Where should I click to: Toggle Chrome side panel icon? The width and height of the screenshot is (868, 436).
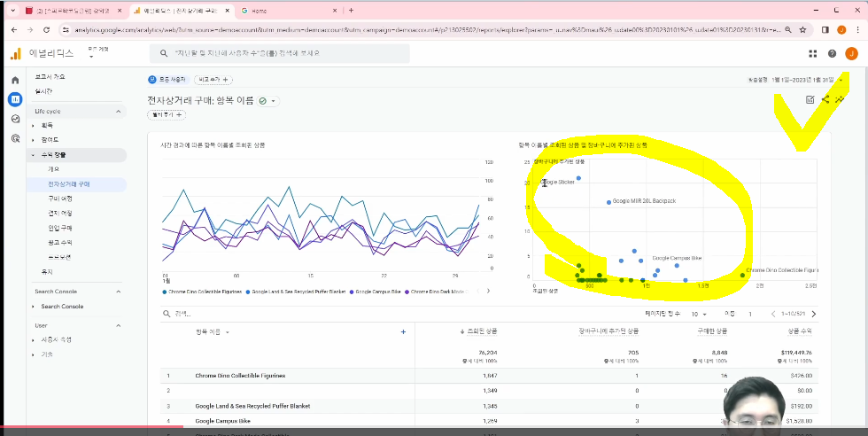click(825, 30)
